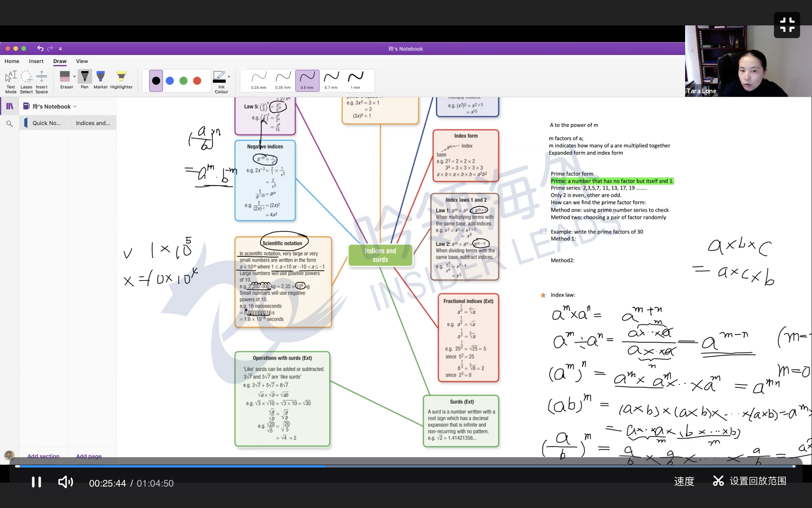Open playback speed settings (速度)
Viewport: 812px width, 508px height.
tap(684, 481)
